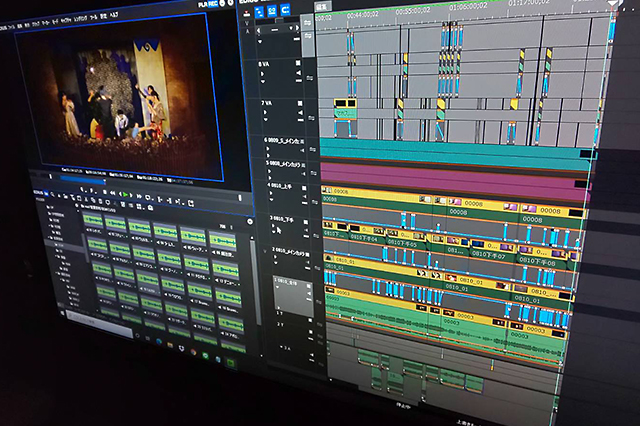640x426 pixels.
Task: Expand audio on track 4 0810_上手
Action: [x=271, y=194]
